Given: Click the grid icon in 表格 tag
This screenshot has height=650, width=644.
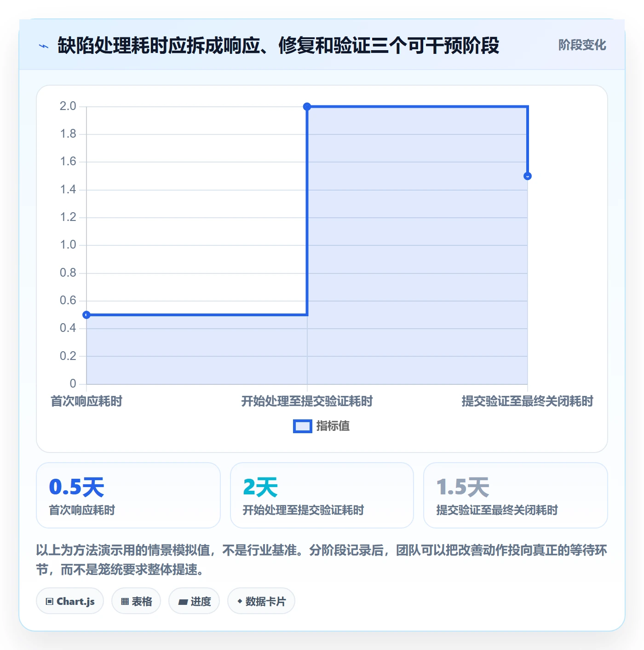Looking at the screenshot, I should 125,601.
